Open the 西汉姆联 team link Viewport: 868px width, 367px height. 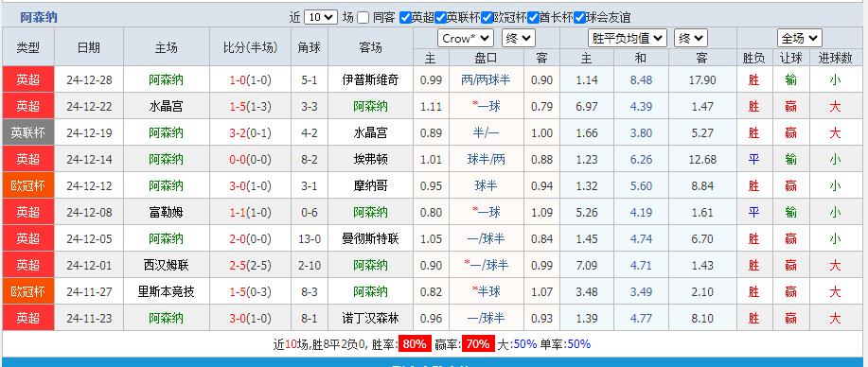pos(166,266)
